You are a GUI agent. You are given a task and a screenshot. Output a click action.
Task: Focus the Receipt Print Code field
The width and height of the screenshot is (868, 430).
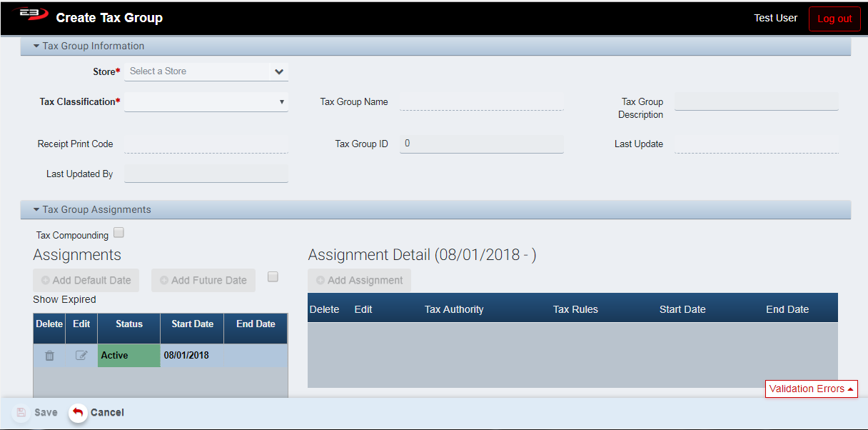[206, 144]
